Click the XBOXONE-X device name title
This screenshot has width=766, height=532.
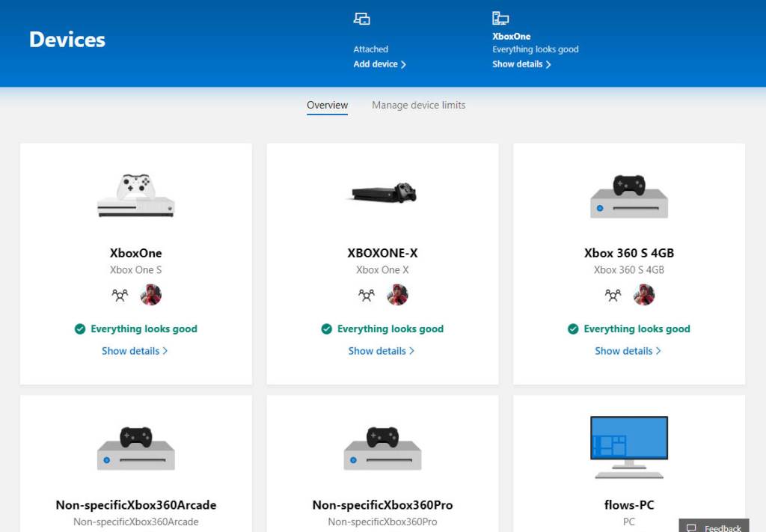coord(382,253)
